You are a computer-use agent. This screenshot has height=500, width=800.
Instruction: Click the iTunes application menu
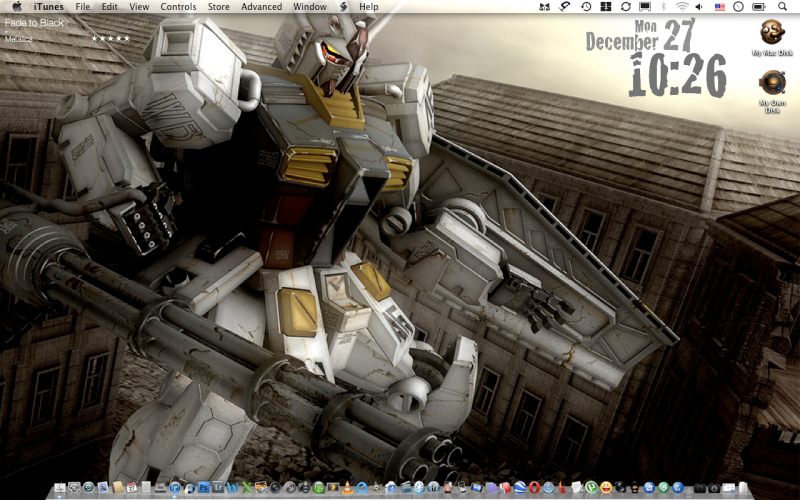pos(48,6)
